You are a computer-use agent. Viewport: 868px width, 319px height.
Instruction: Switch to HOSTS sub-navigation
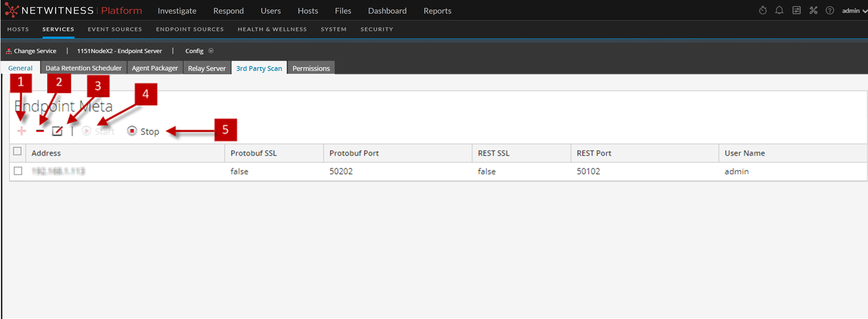(x=18, y=29)
